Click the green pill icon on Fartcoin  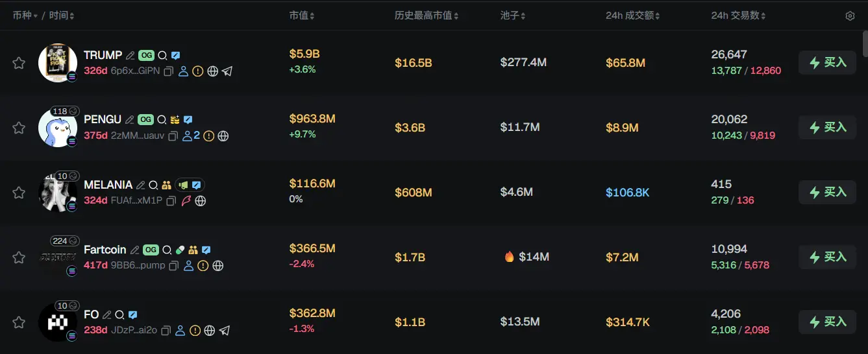[x=180, y=250]
